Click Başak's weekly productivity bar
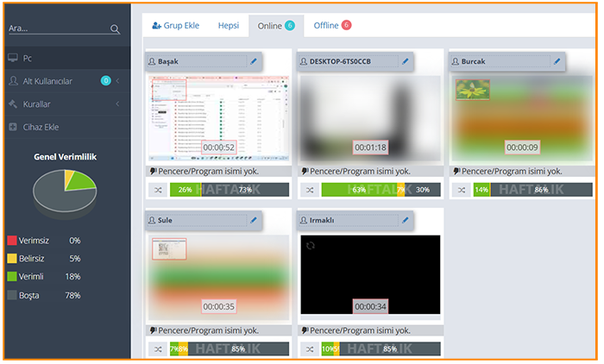 [x=230, y=190]
